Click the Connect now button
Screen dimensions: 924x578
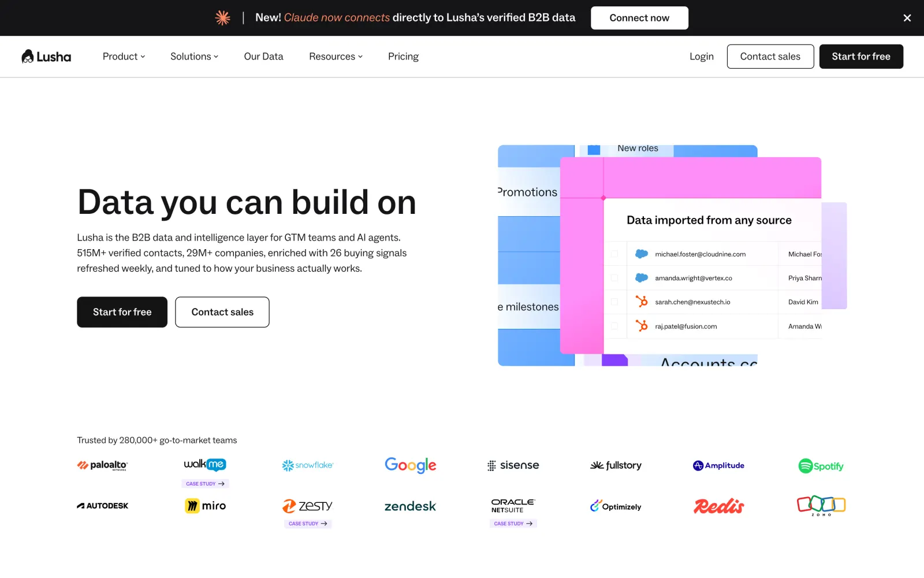[639, 18]
